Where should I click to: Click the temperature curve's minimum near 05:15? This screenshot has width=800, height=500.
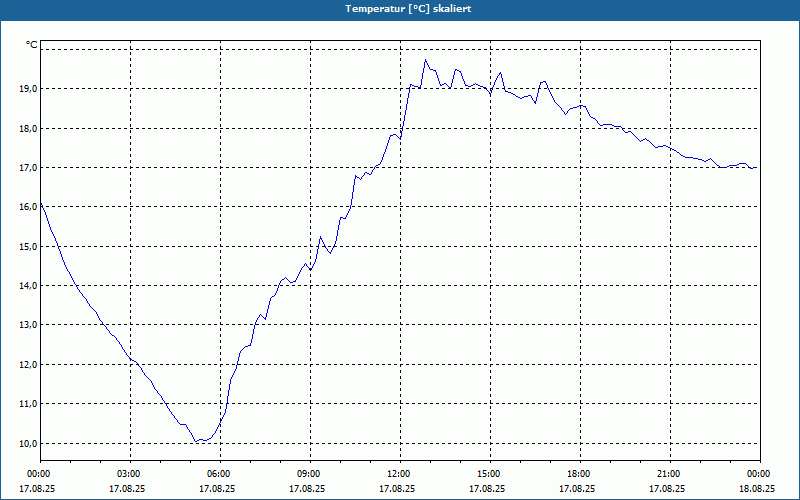click(x=196, y=441)
